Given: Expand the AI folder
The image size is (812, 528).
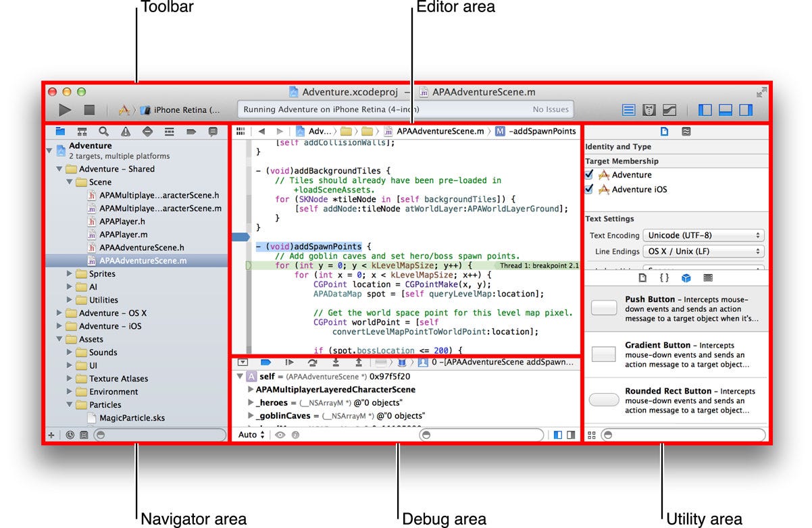Looking at the screenshot, I should point(69,287).
